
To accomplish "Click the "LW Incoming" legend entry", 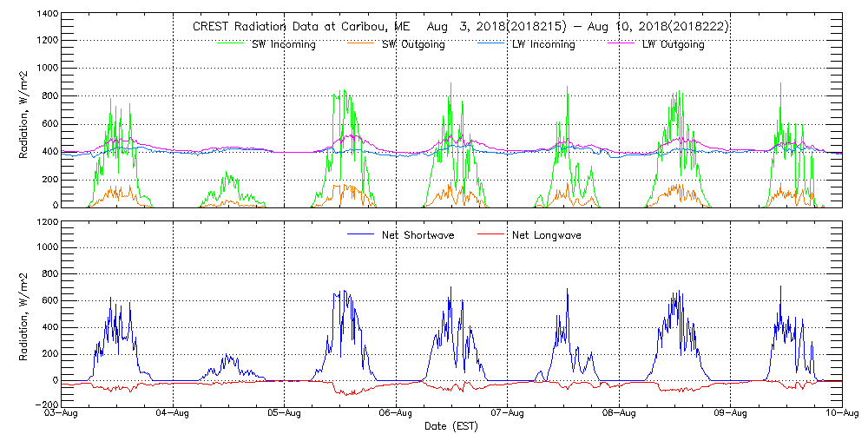I will [x=543, y=44].
